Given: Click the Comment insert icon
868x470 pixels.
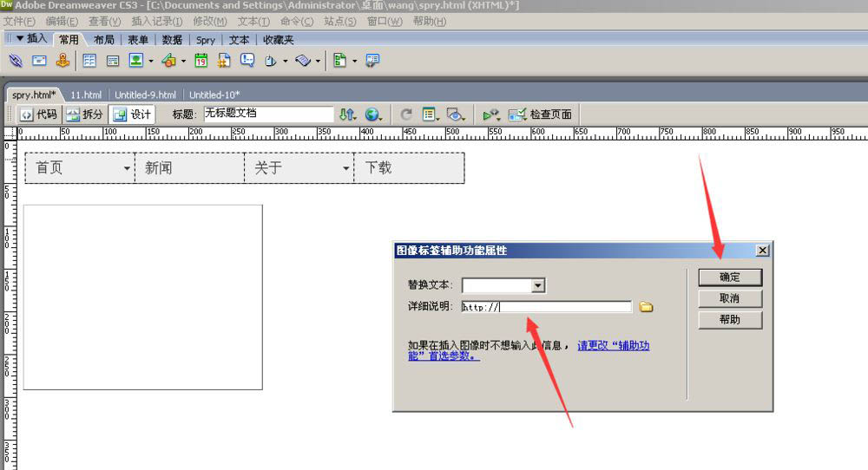Looking at the screenshot, I should (247, 61).
